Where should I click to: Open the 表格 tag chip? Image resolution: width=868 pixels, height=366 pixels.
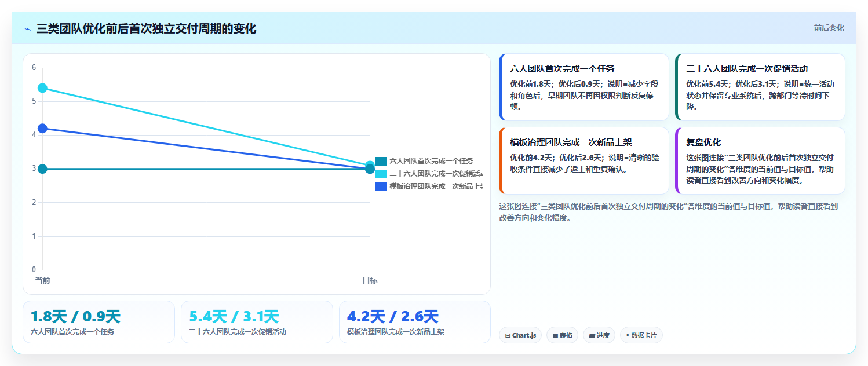coord(562,335)
